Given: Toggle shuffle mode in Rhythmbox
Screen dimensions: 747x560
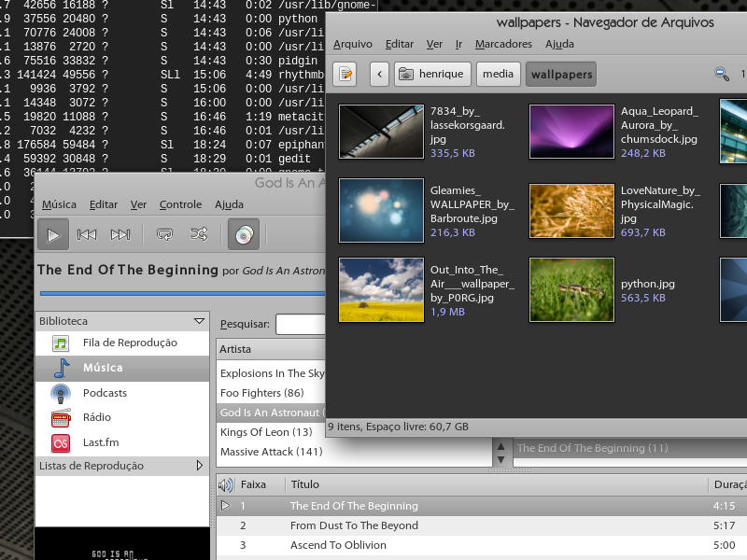Looking at the screenshot, I should pyautogui.click(x=199, y=235).
